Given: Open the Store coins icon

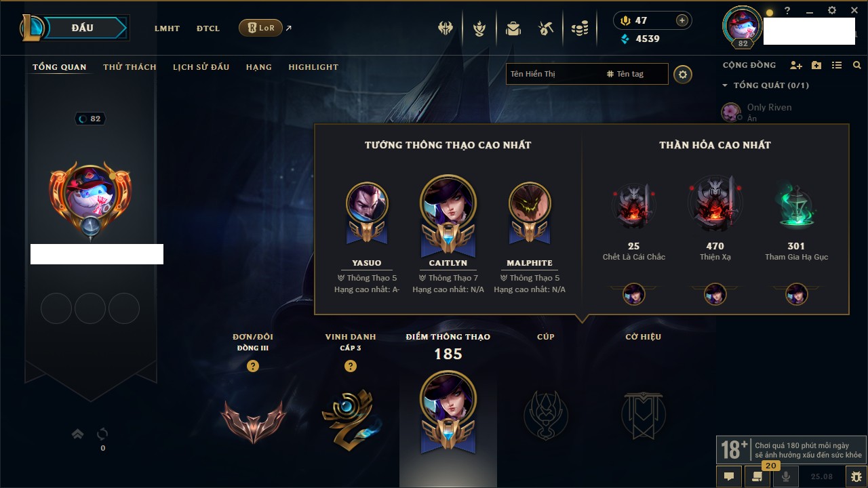Looking at the screenshot, I should click(579, 28).
